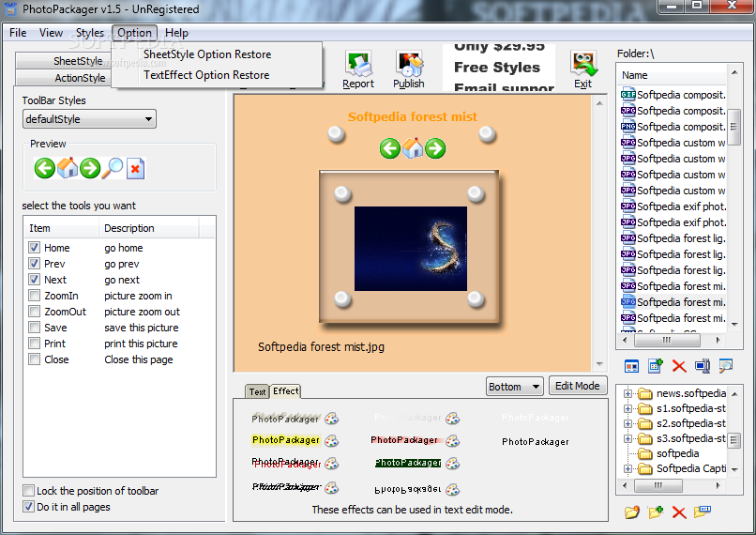Click the Softpedia forest mist title text

pos(413,116)
